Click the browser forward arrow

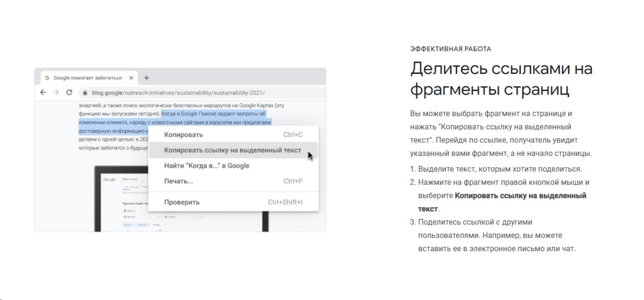(56, 93)
